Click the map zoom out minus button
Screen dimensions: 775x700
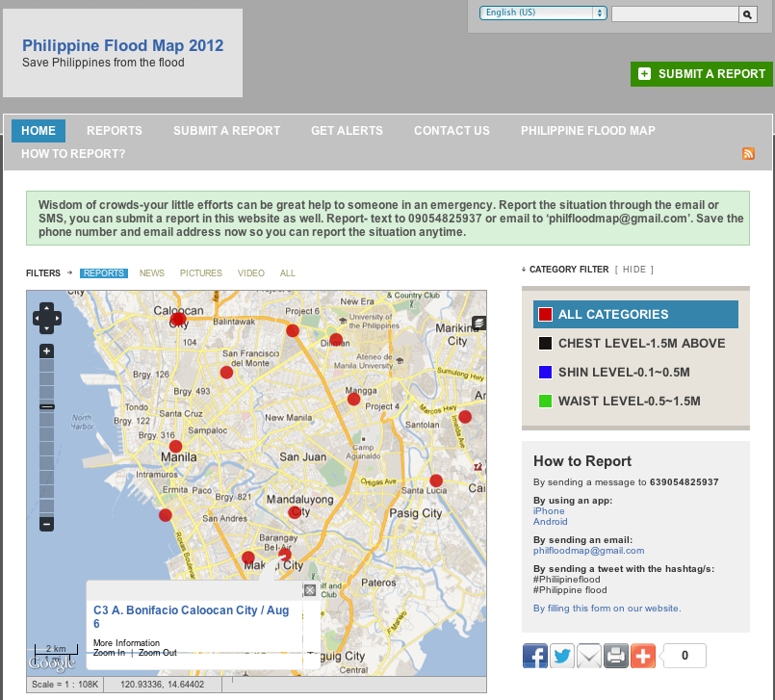(x=46, y=524)
